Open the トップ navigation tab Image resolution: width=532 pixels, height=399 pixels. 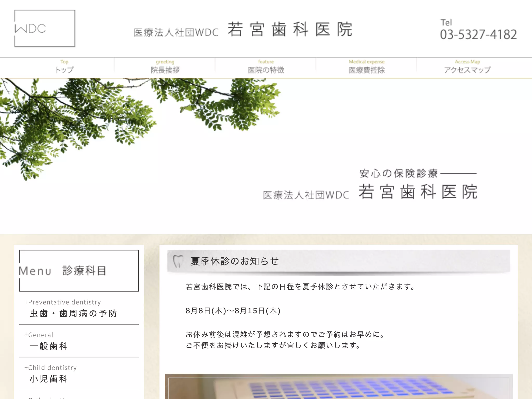(x=64, y=67)
